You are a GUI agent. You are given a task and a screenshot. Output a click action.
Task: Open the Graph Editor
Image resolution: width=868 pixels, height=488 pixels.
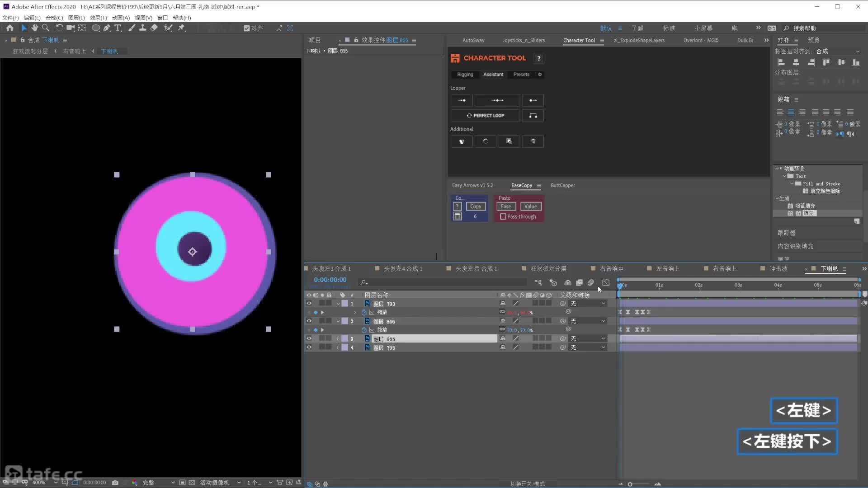tap(606, 283)
